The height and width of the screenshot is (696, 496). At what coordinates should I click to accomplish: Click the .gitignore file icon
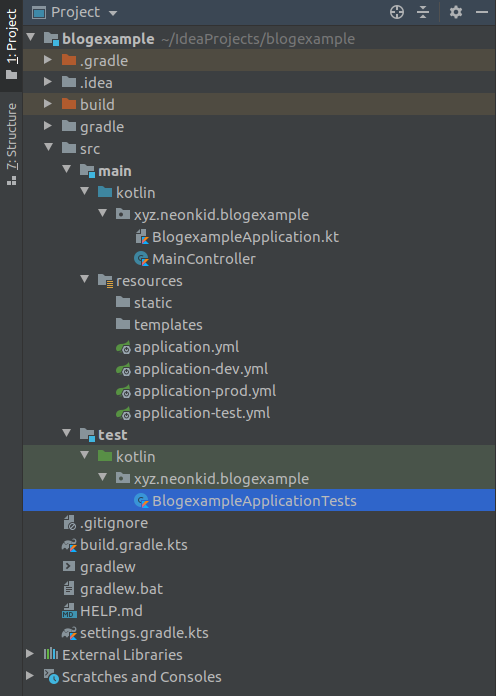(x=69, y=523)
